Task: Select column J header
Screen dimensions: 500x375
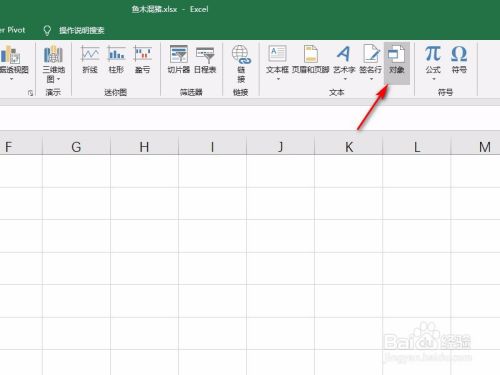Action: (x=280, y=146)
